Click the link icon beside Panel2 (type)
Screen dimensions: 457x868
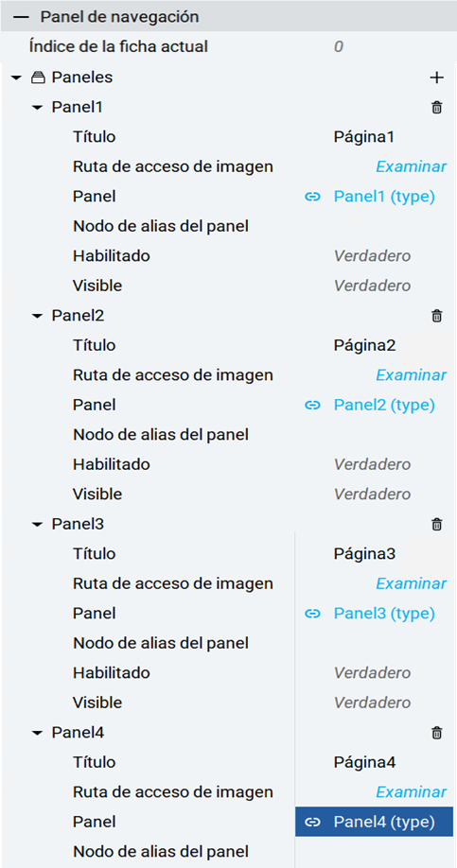point(313,406)
